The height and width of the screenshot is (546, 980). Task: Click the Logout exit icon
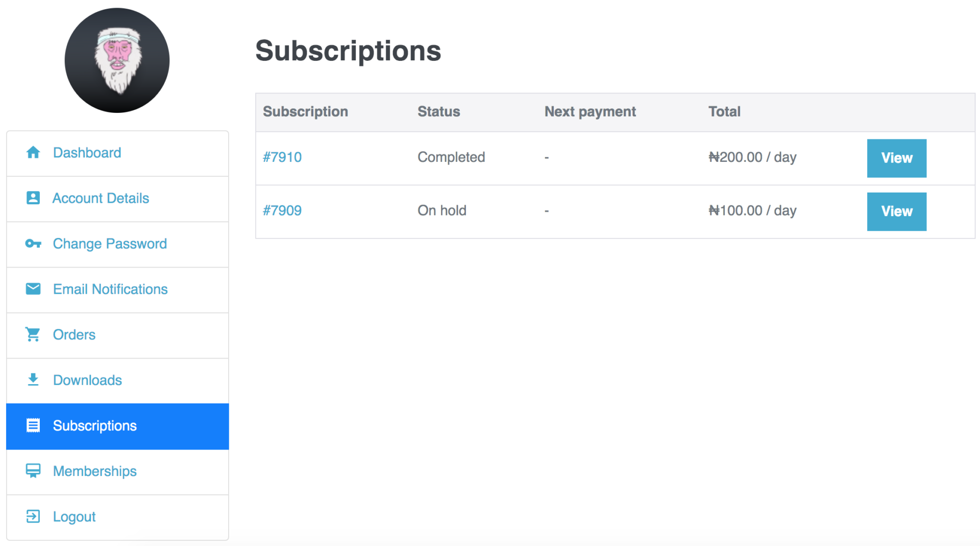33,516
